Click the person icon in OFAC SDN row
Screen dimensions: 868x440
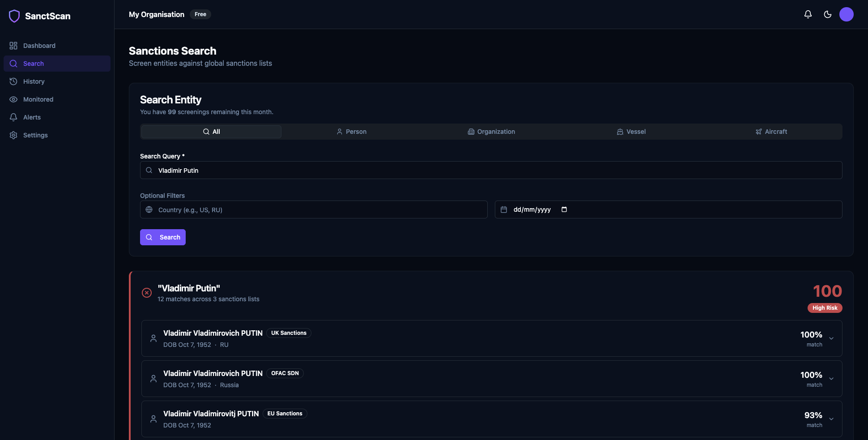click(x=153, y=379)
